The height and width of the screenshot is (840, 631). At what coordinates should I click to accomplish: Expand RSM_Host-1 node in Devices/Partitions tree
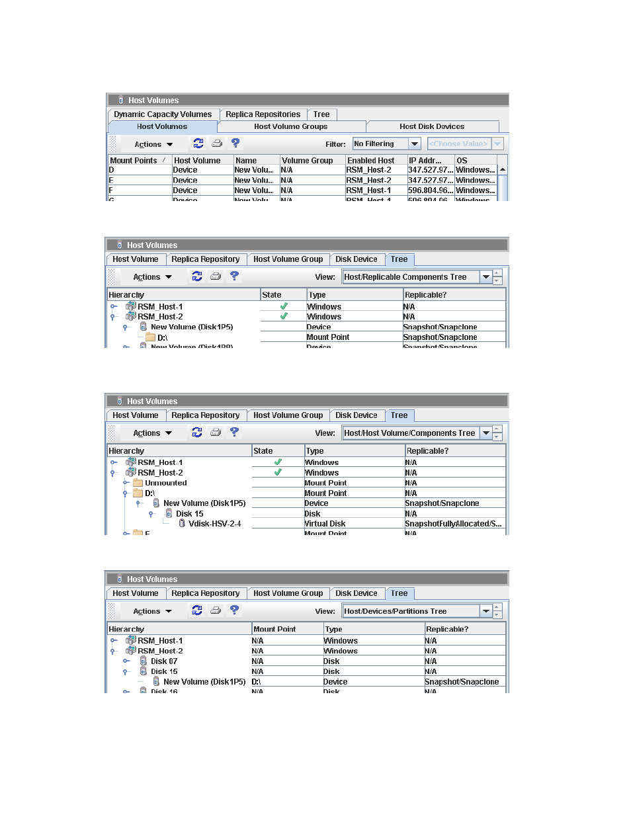113,640
